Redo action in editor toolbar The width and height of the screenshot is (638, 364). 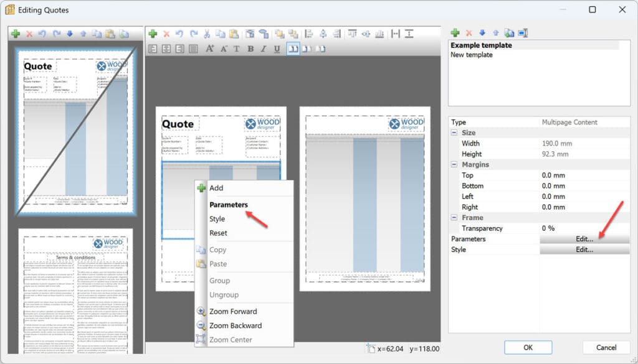pyautogui.click(x=194, y=34)
